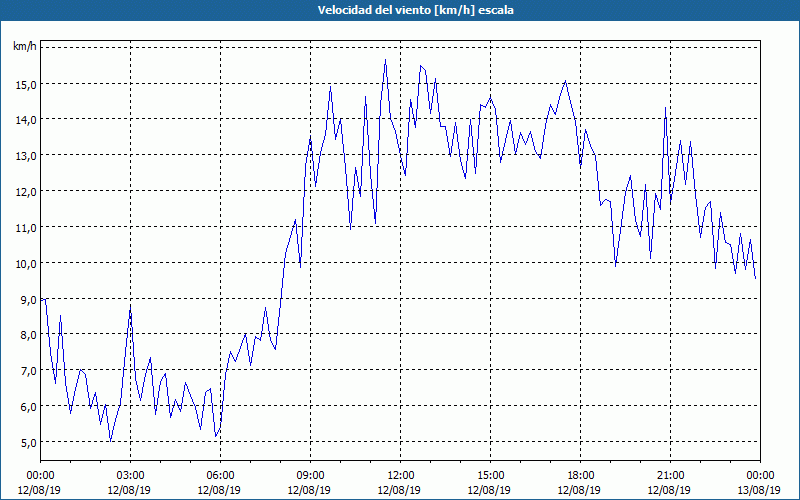Click the 09:00 time label on the x-axis
Screen dimensions: 800x500
[x=310, y=476]
